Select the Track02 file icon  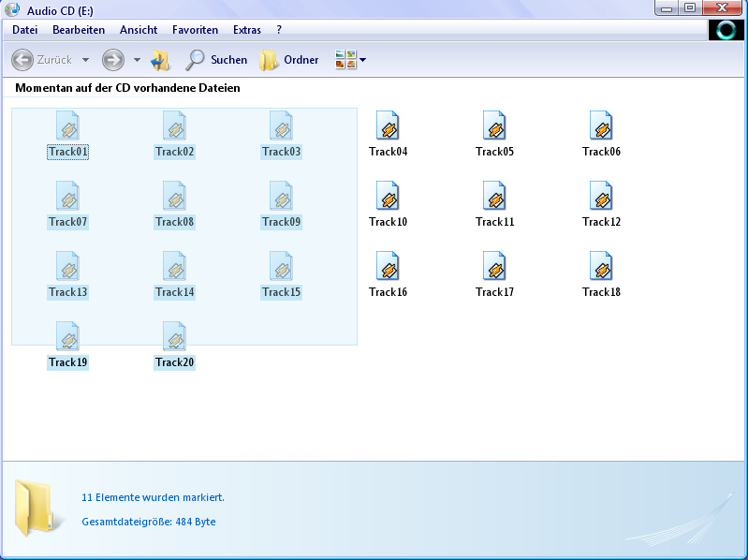(175, 125)
